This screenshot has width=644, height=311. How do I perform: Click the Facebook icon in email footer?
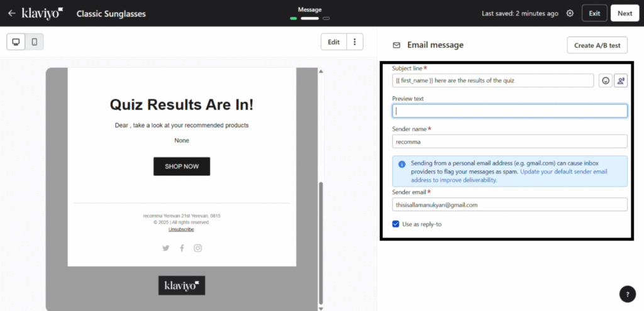(x=182, y=248)
